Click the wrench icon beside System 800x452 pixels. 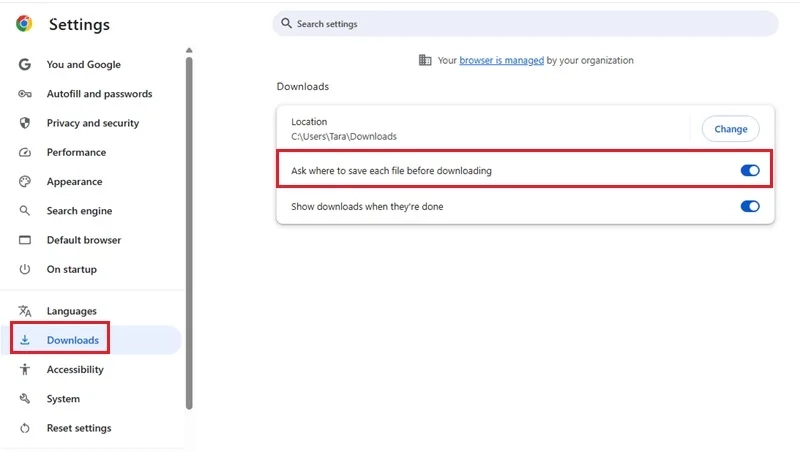(x=24, y=398)
